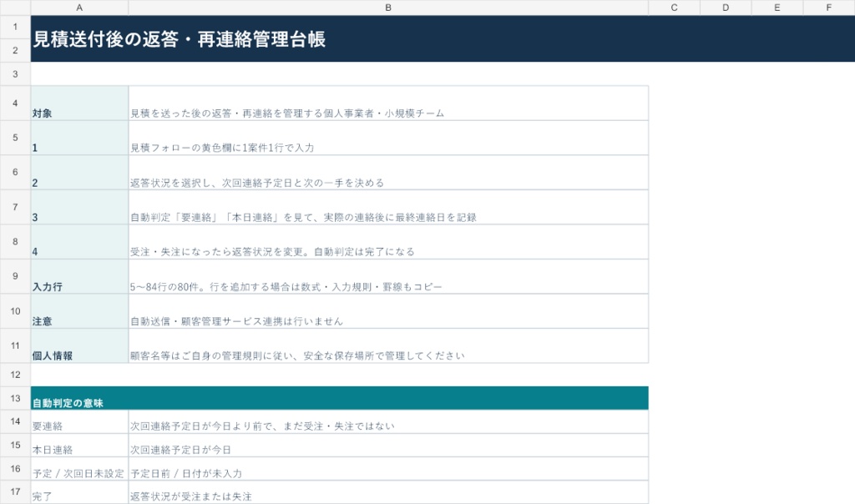Click cell describing 個人事業者・小規模チーム
This screenshot has width=855, height=504.
[388, 103]
